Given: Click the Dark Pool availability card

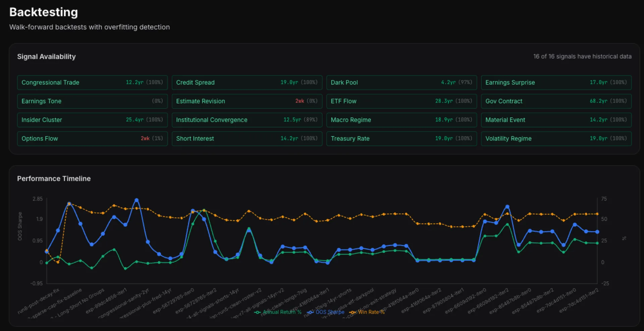Looking at the screenshot, I should coord(401,82).
